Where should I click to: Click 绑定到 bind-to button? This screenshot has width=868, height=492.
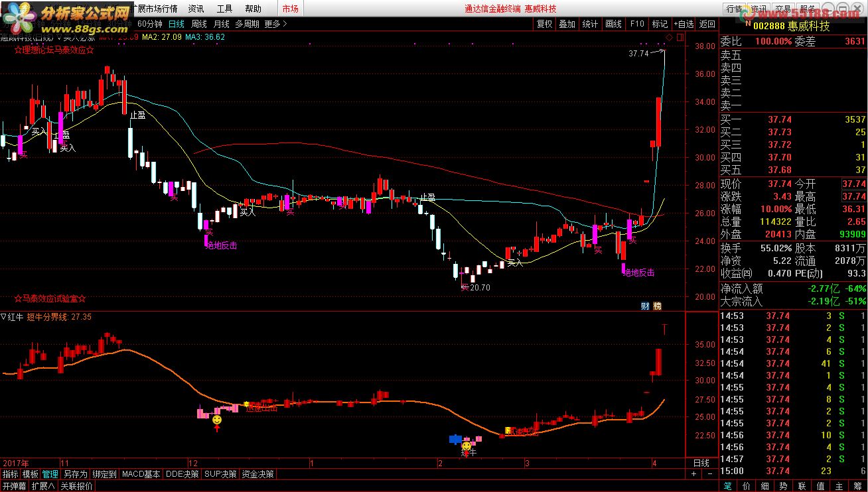(104, 474)
